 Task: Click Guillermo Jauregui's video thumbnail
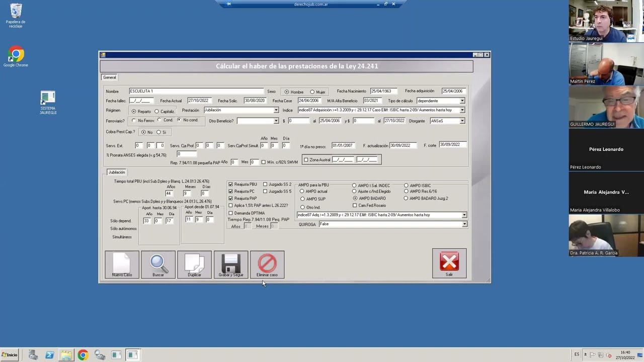[x=606, y=107]
